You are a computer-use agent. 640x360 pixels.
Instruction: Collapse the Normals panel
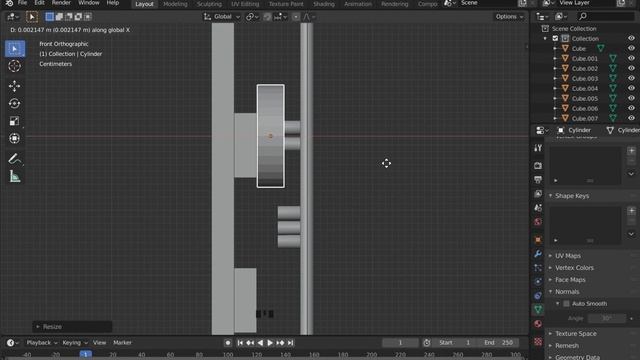point(567,292)
